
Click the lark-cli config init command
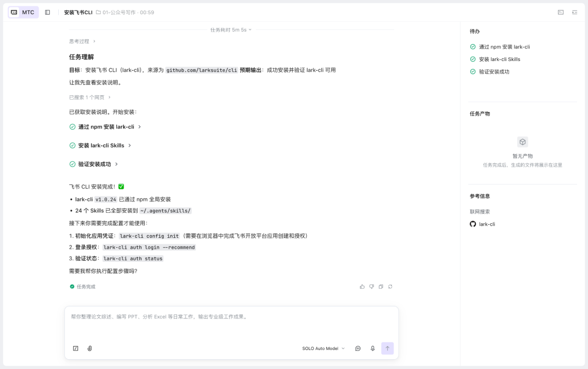click(149, 236)
